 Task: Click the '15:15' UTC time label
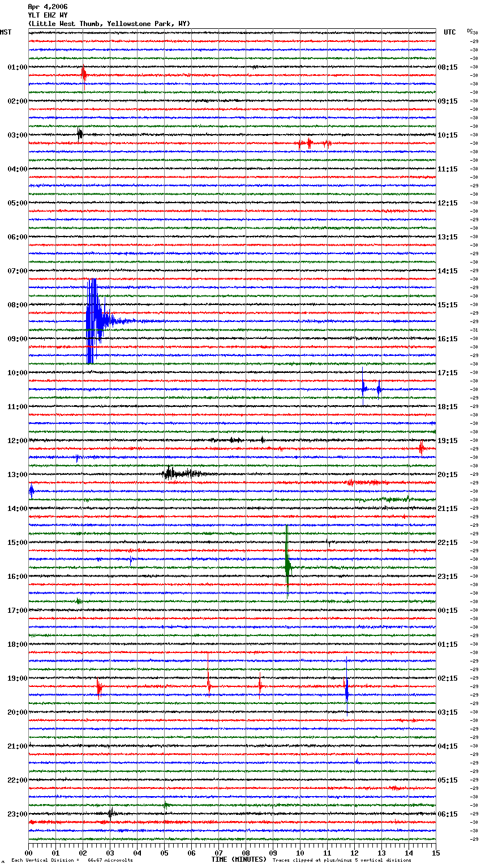point(448,305)
